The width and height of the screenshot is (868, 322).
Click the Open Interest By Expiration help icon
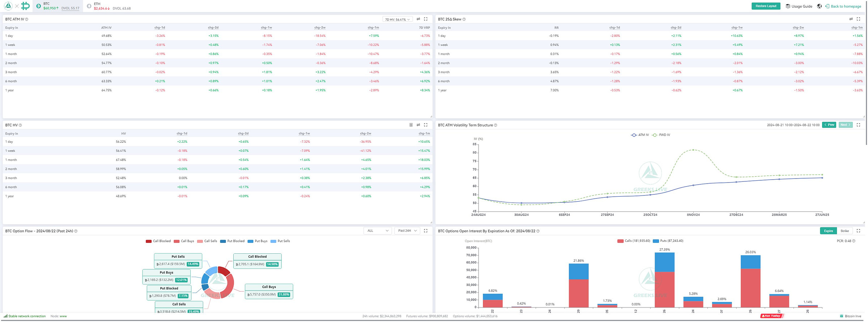tap(538, 231)
